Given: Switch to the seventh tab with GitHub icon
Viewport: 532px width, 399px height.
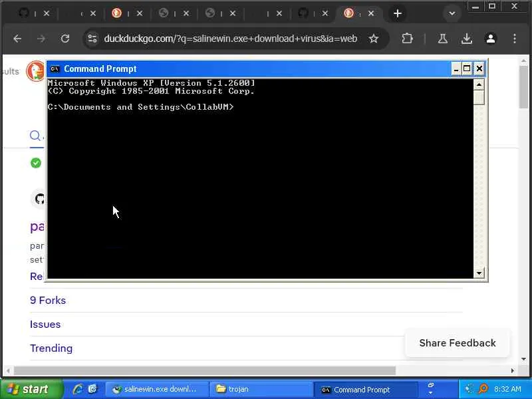Looking at the screenshot, I should pos(303,13).
